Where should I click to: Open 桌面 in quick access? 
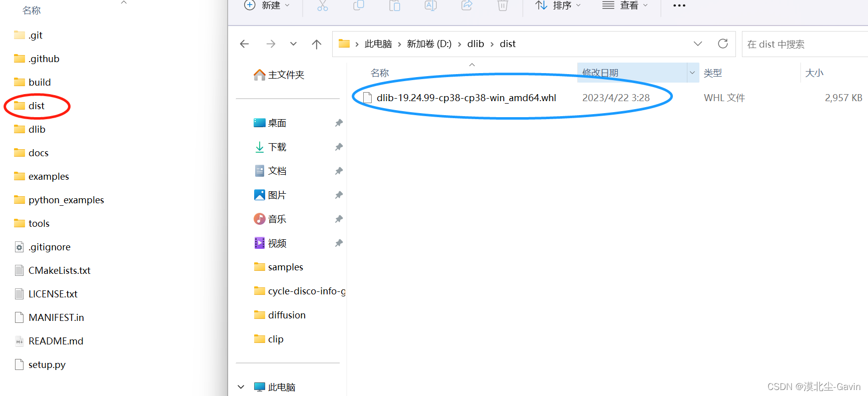click(x=270, y=123)
